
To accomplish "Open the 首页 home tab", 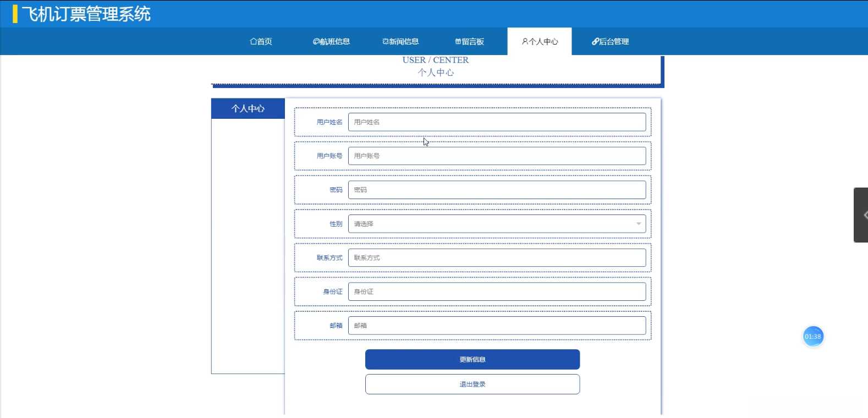I will (261, 41).
